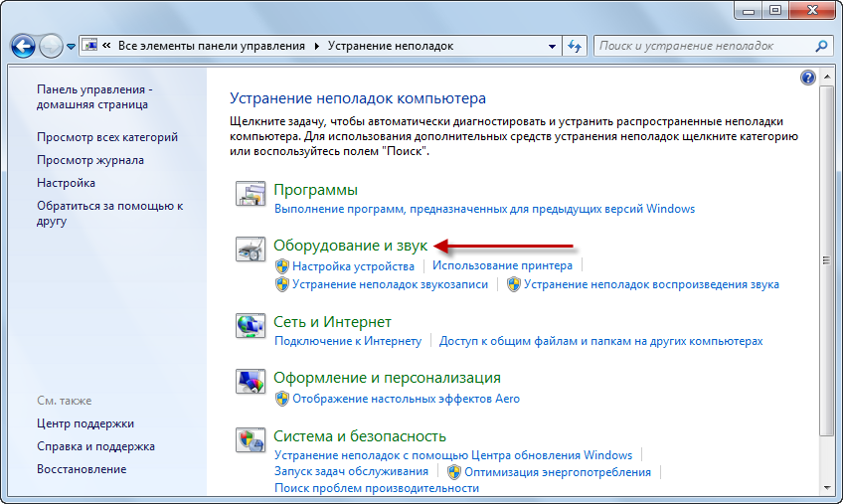Go back with the Back arrow button
The image size is (843, 504).
(24, 46)
